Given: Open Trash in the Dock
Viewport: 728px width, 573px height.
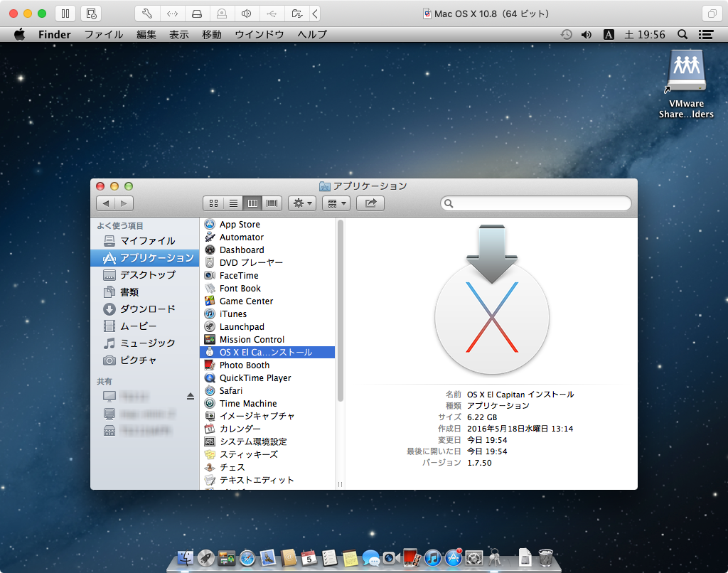Looking at the screenshot, I should 546,557.
